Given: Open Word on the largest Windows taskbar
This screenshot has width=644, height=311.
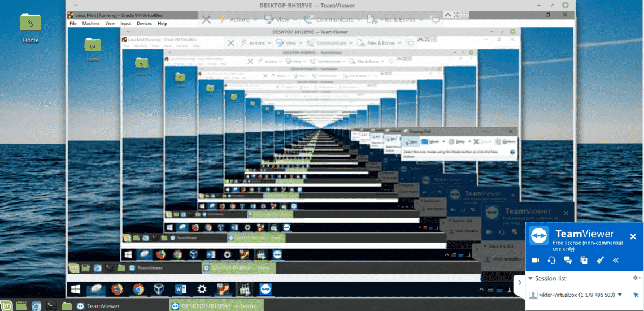Looking at the screenshot, I should [181, 289].
